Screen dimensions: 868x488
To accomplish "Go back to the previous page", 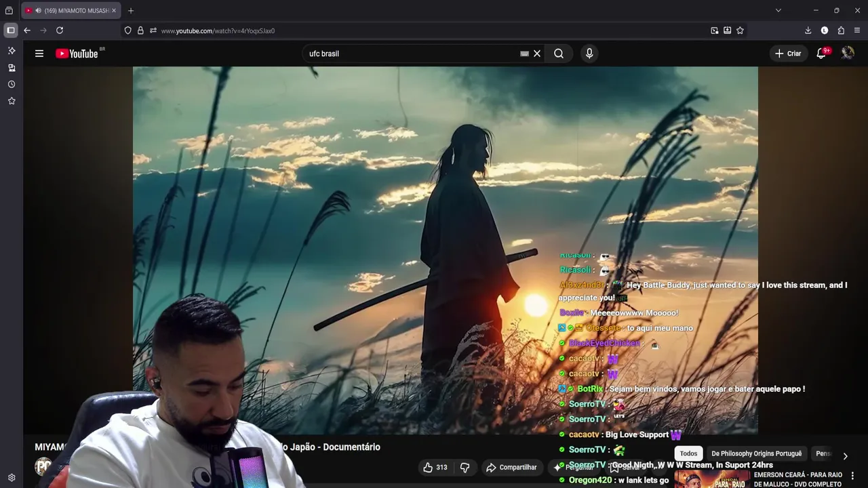I will point(27,30).
